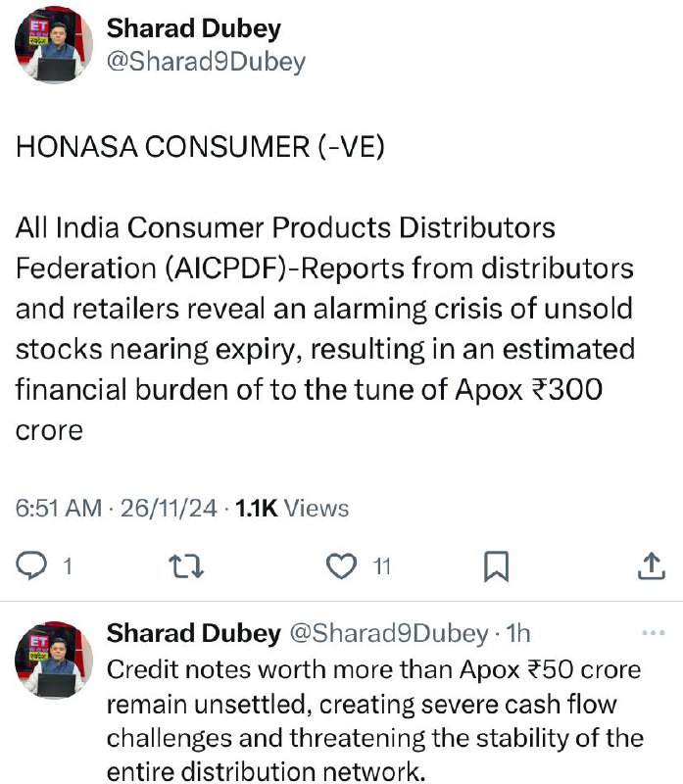Open @Sharad9Dubey handle in reply tweet
683x784 pixels.
click(388, 633)
